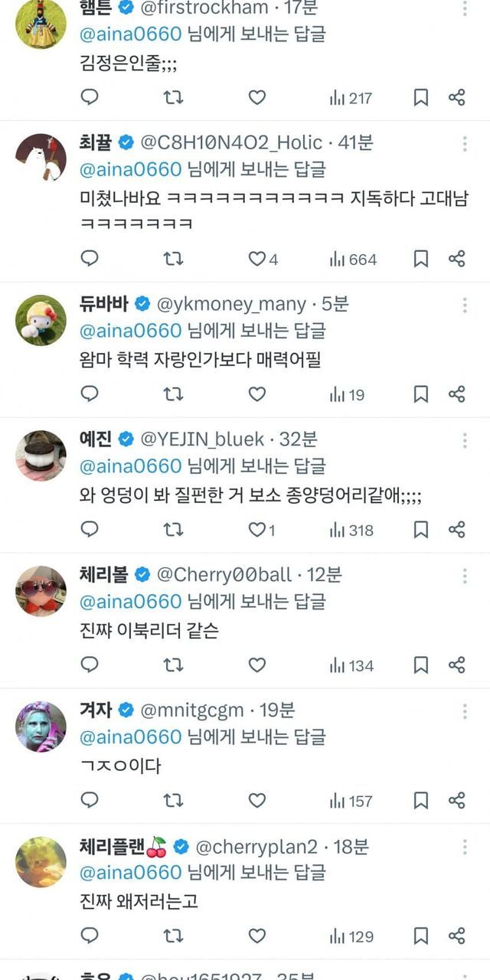View 664 views analytics on 최꿀's tweet
The image size is (490, 980).
(353, 260)
